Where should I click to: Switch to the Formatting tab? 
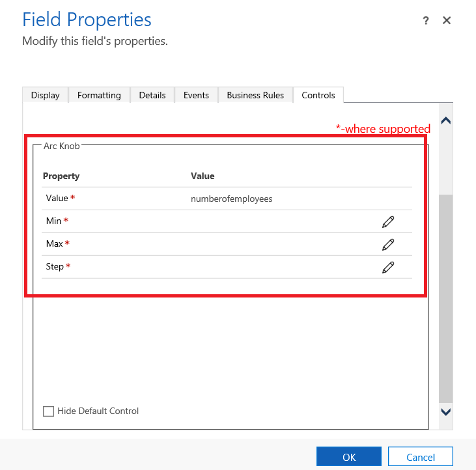[99, 95]
